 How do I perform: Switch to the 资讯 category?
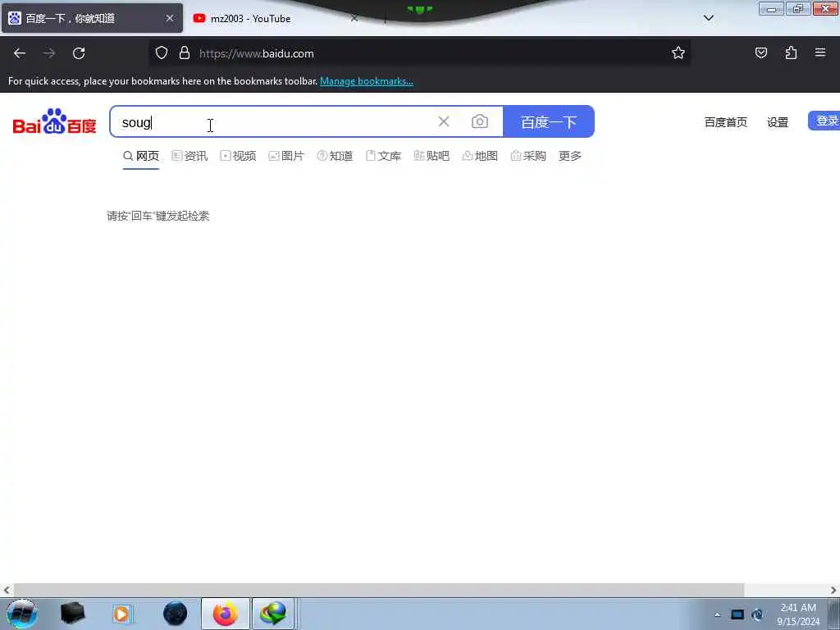[x=189, y=156]
